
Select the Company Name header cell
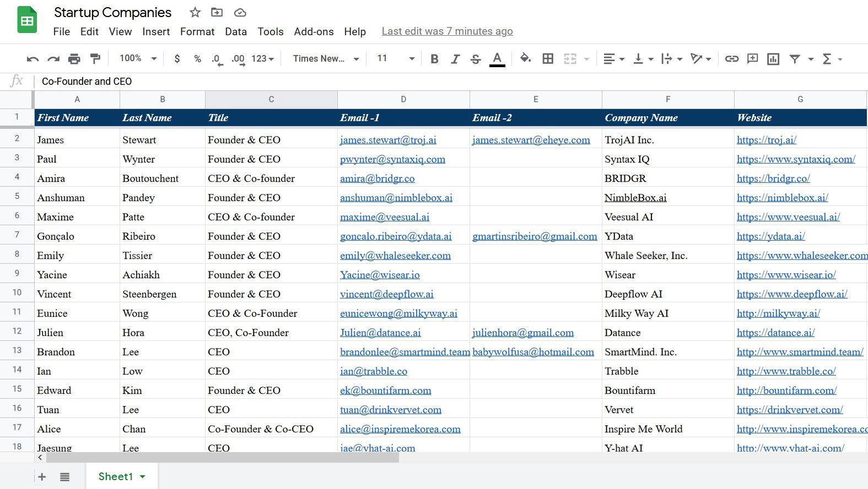click(668, 117)
